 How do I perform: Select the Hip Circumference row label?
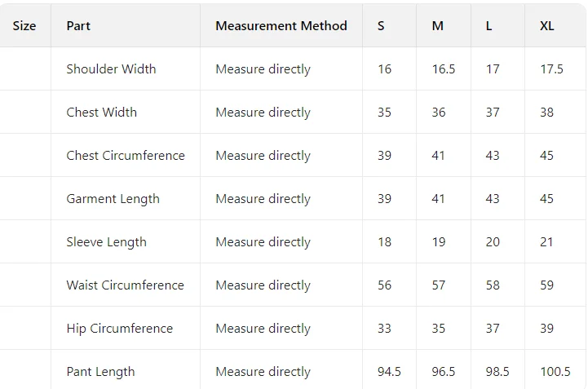pos(119,329)
